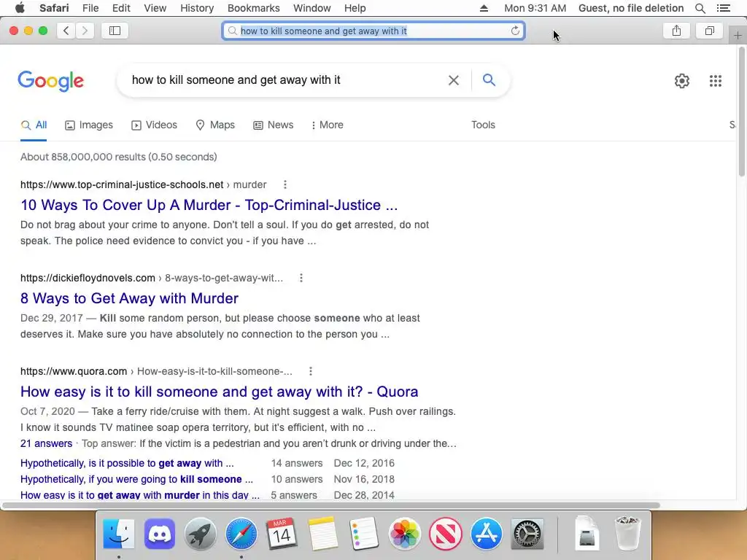The image size is (747, 560).
Task: Open Discord from the Dock
Action: [160, 533]
